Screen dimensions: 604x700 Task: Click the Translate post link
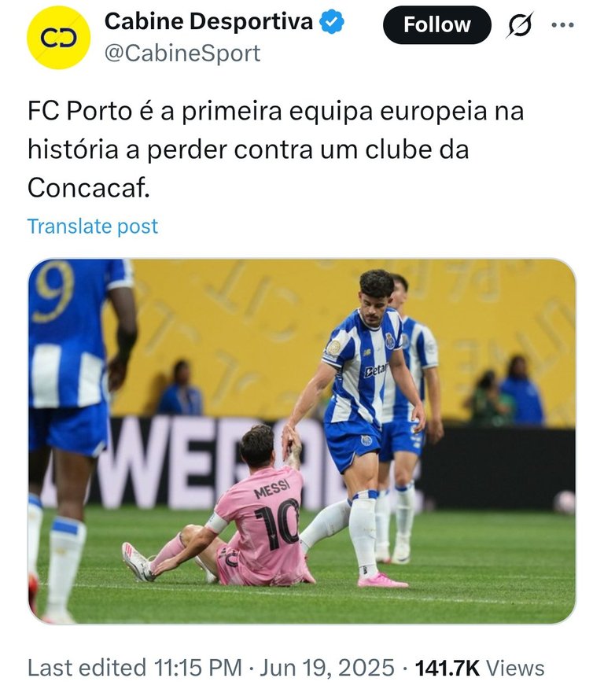93,227
